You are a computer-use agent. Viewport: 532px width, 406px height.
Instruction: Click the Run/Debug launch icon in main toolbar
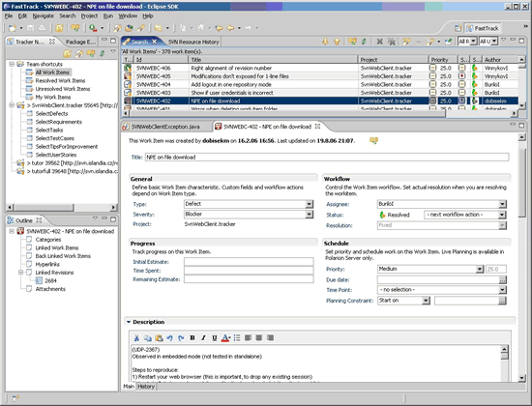pos(93,28)
